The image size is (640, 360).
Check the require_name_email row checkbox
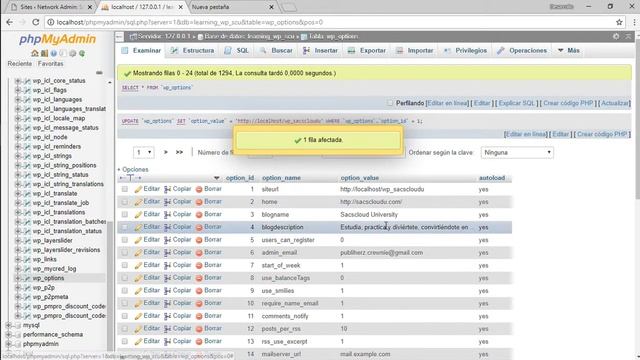click(x=124, y=303)
